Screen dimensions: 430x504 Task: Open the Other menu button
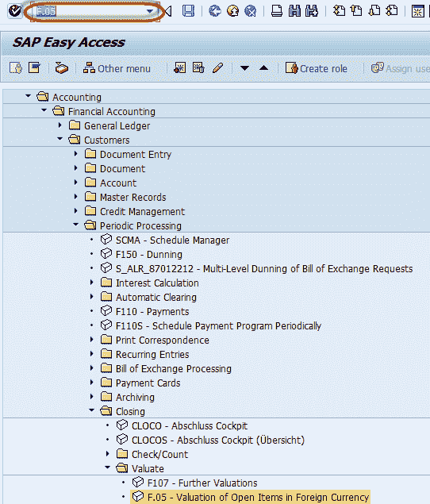tap(117, 68)
